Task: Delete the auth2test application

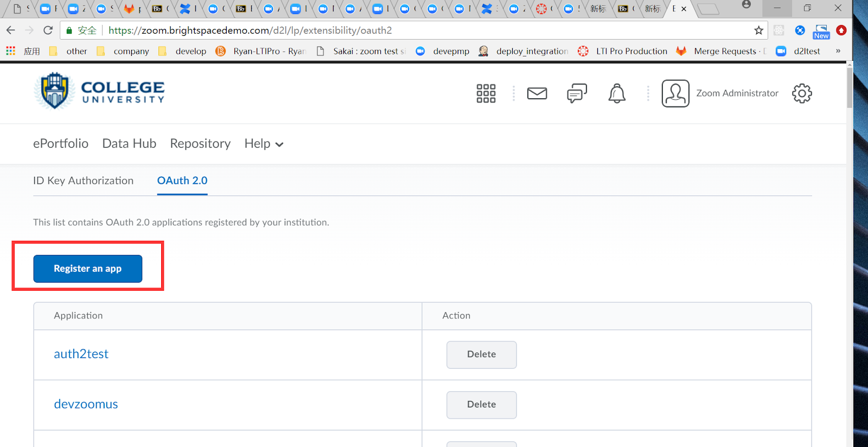Action: tap(481, 354)
